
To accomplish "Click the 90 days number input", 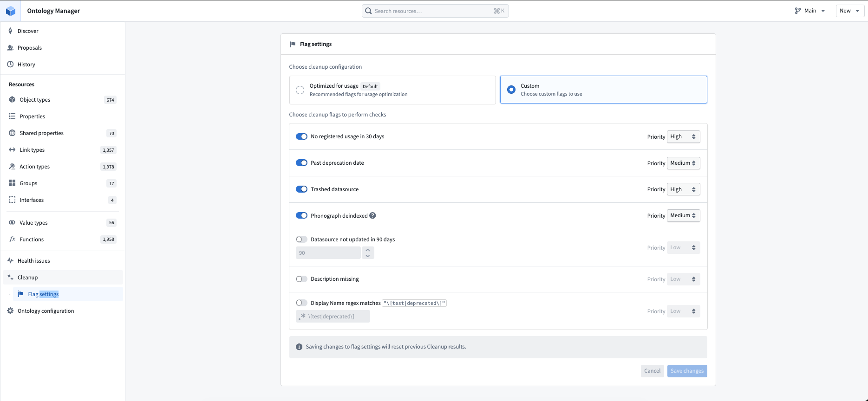I will [328, 253].
